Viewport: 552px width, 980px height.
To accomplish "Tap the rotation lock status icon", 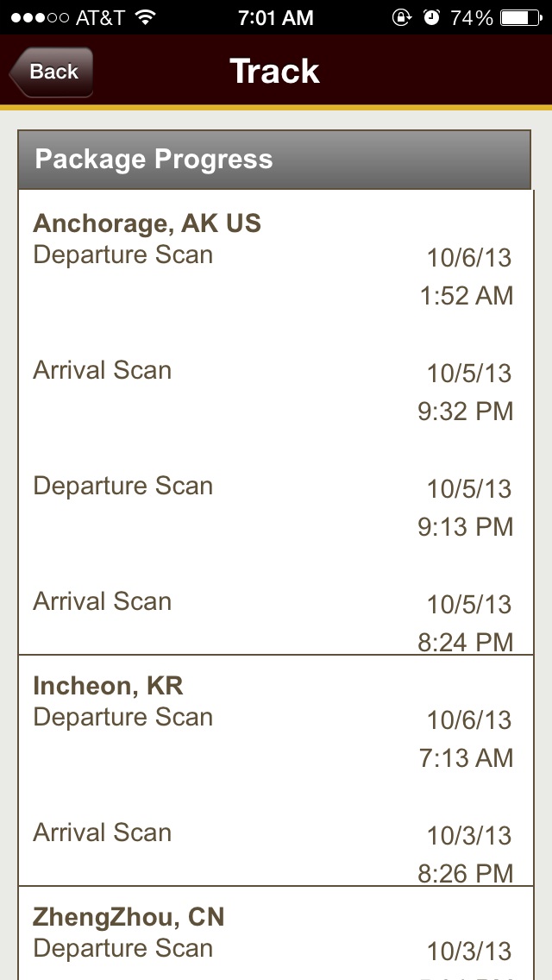I will 401,17.
